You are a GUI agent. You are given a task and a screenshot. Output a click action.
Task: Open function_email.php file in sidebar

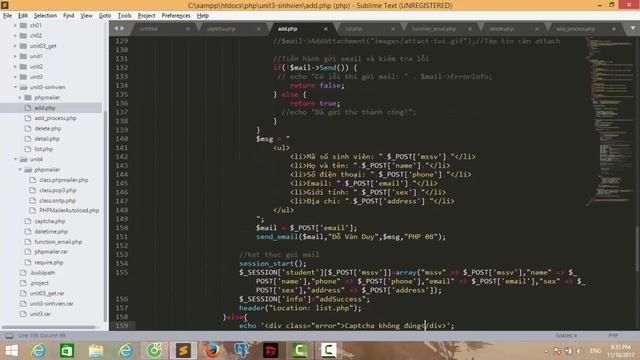58,242
